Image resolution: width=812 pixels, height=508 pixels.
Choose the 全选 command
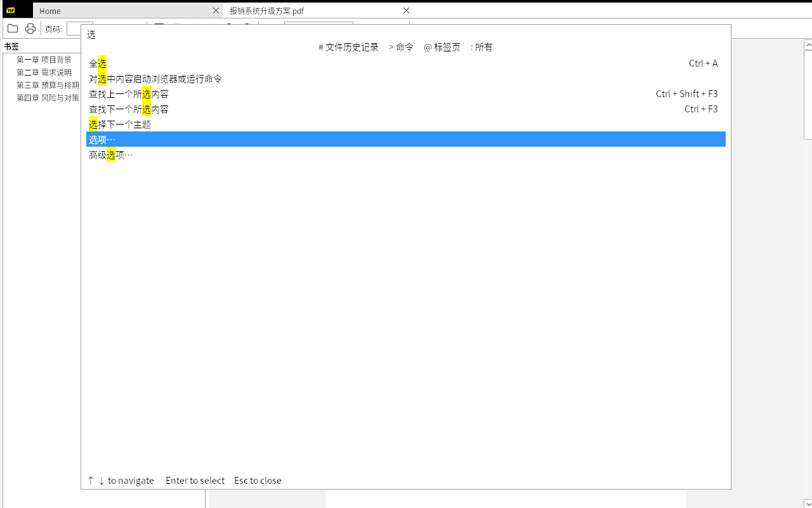(x=406, y=63)
